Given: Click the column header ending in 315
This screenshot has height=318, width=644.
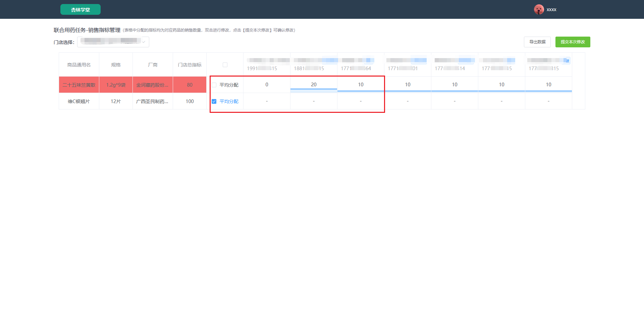Looking at the screenshot, I should pyautogui.click(x=548, y=64).
